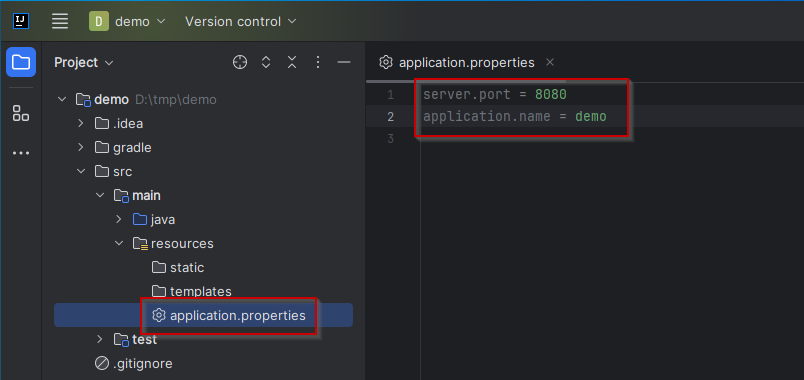Select the resources folder label

pos(182,243)
